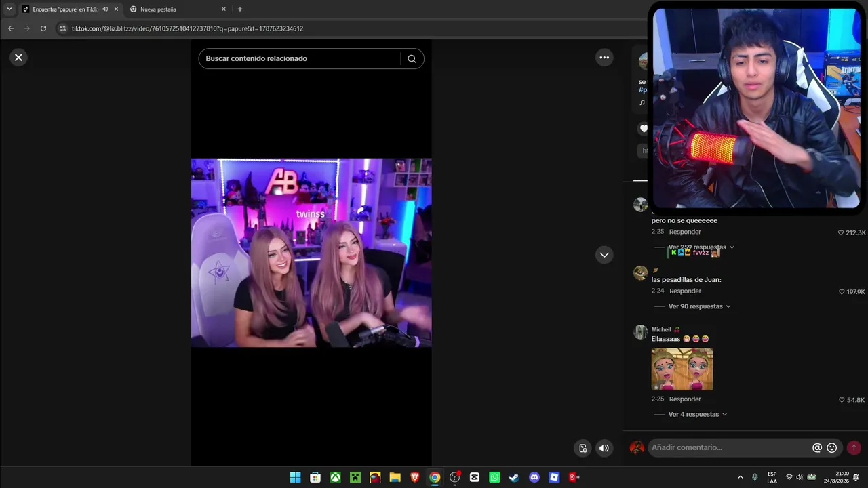Open the tab search dropdown
868x488 pixels.
click(x=9, y=9)
